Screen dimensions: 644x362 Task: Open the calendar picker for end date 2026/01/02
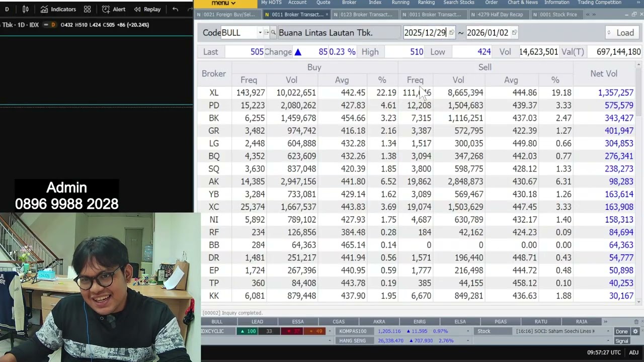point(514,33)
